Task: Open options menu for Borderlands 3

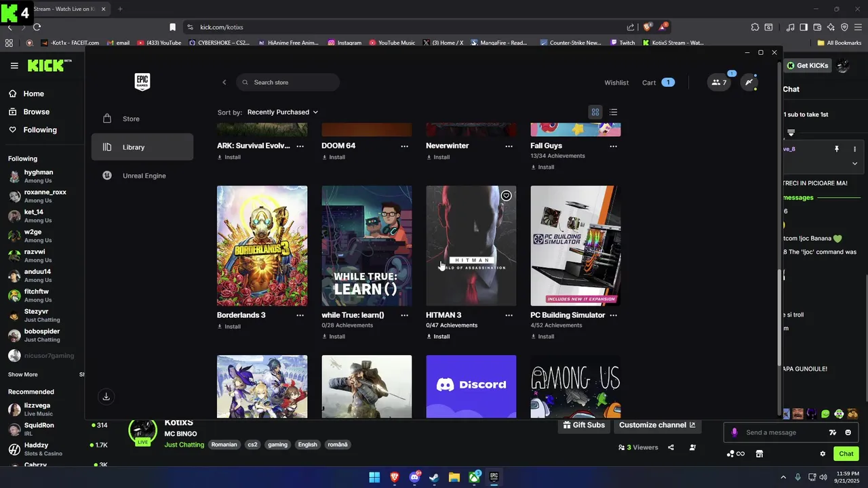Action: coord(300,315)
